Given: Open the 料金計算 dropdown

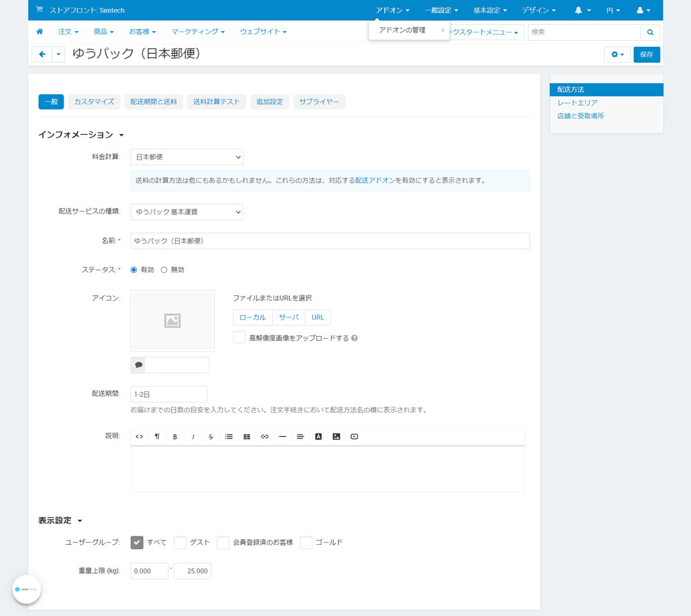Looking at the screenshot, I should point(187,157).
